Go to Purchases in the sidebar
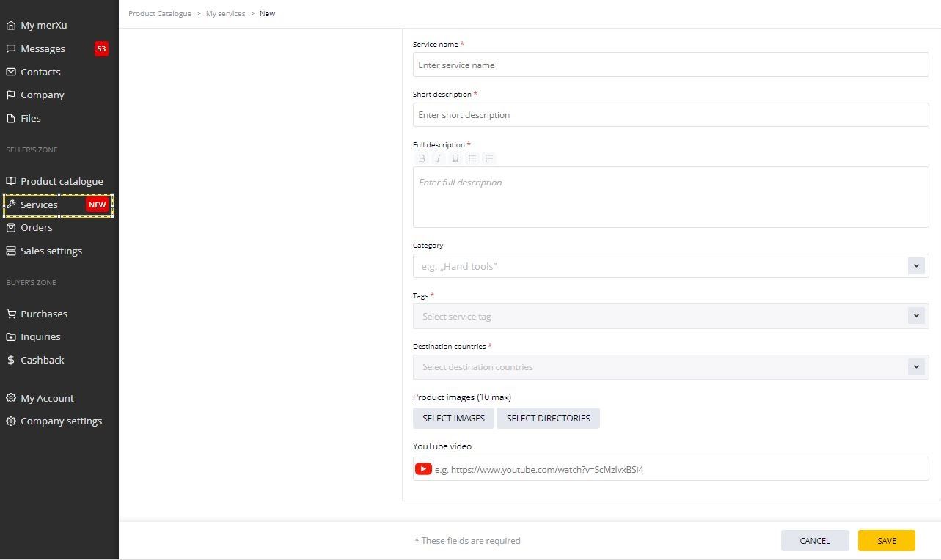 tap(44, 314)
